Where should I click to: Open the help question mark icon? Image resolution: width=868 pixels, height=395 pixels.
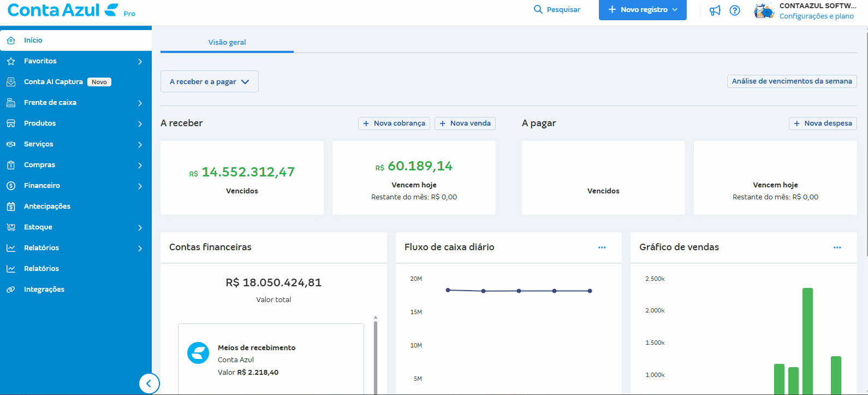tap(735, 10)
